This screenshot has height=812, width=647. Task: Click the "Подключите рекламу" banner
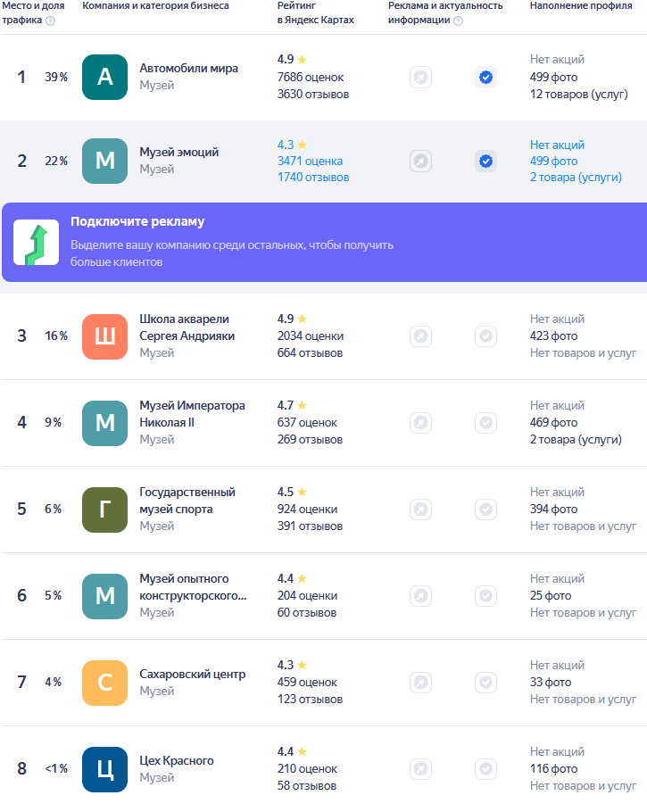(323, 242)
